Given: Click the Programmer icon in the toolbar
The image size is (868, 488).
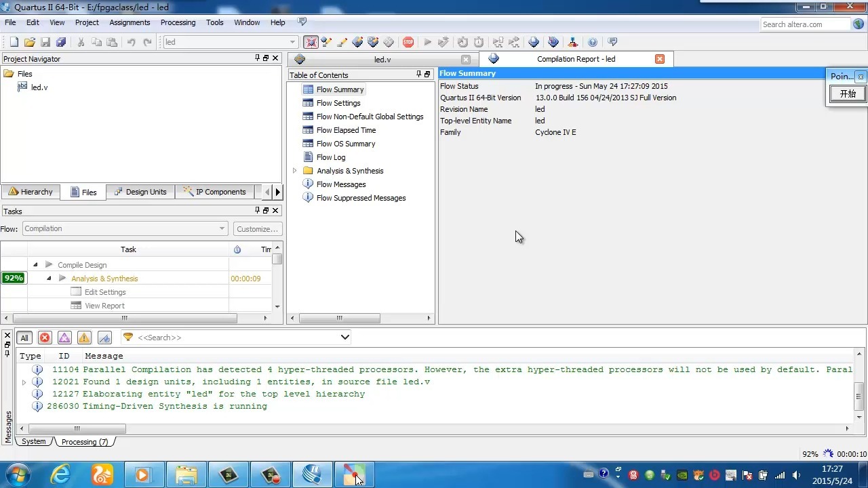Looking at the screenshot, I should click(x=553, y=42).
